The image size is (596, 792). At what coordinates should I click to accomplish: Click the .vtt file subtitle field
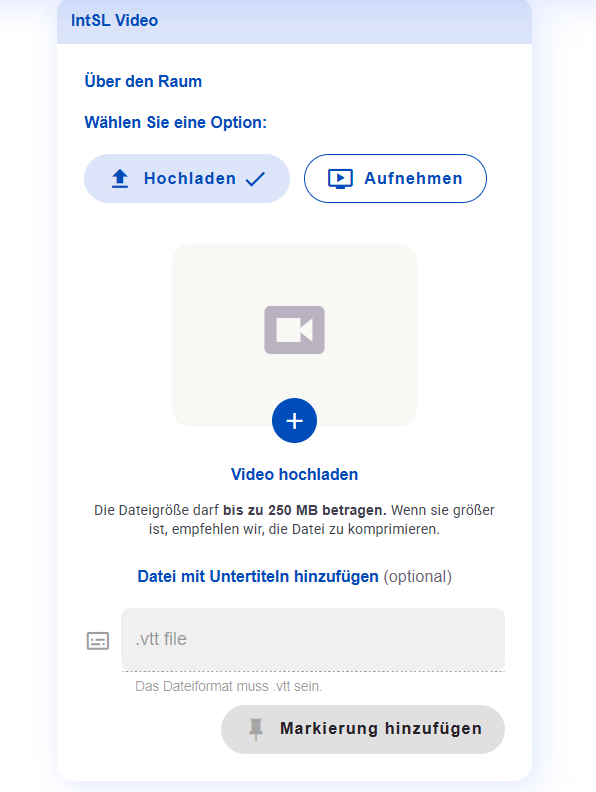313,639
